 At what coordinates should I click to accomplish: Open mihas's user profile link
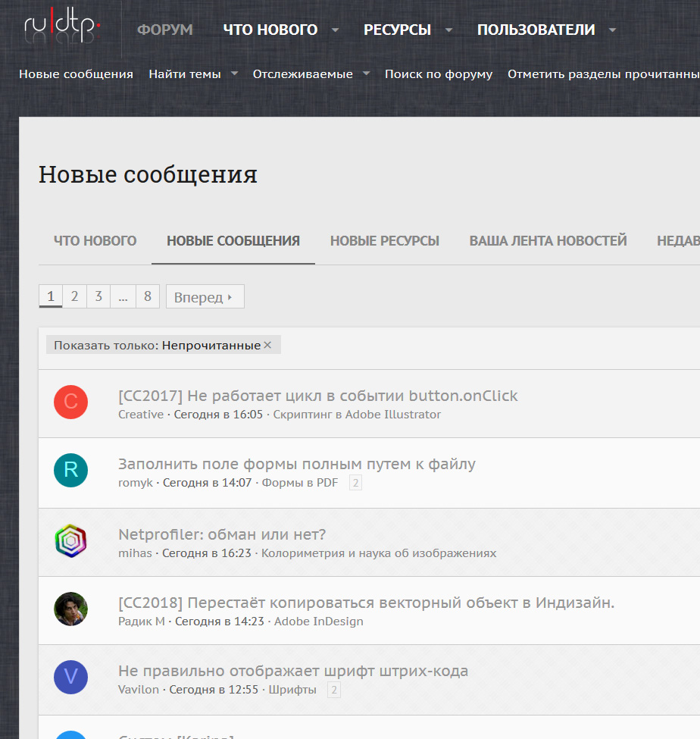pyautogui.click(x=135, y=553)
